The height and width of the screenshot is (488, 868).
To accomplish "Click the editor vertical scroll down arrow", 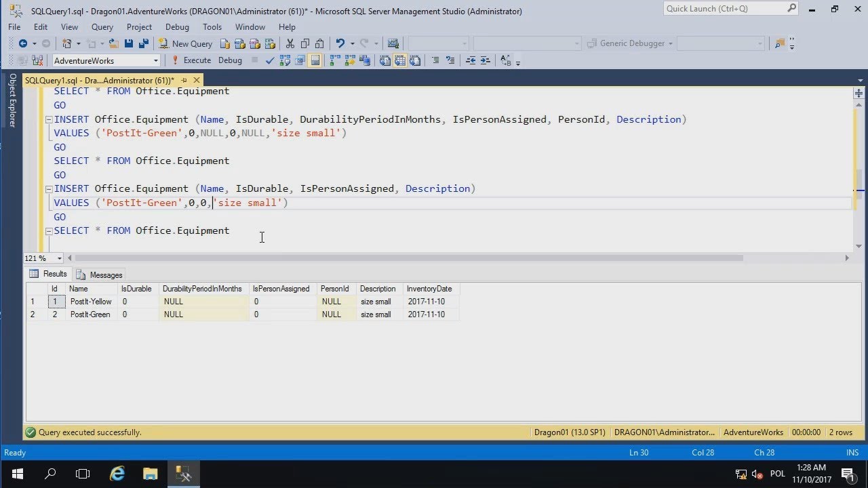I will (859, 246).
